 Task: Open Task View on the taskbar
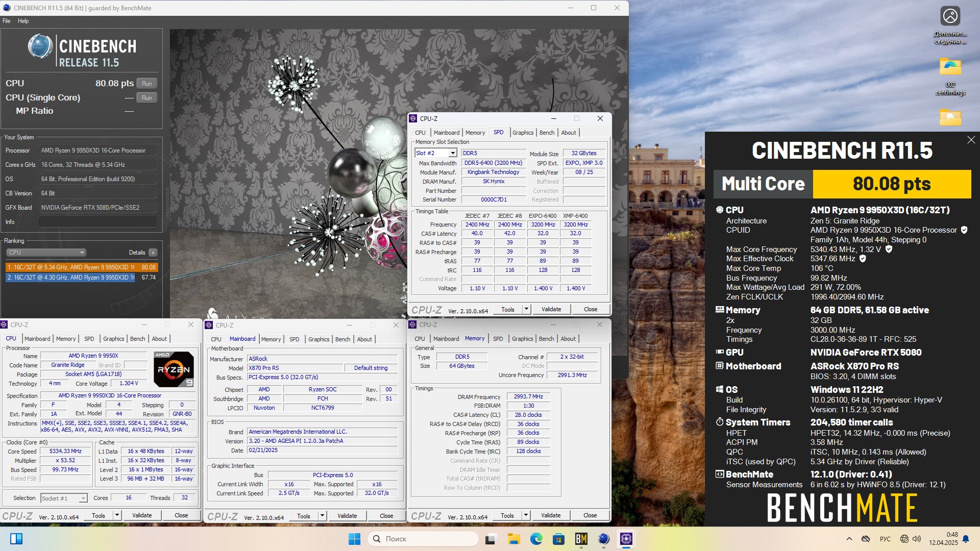[x=491, y=539]
